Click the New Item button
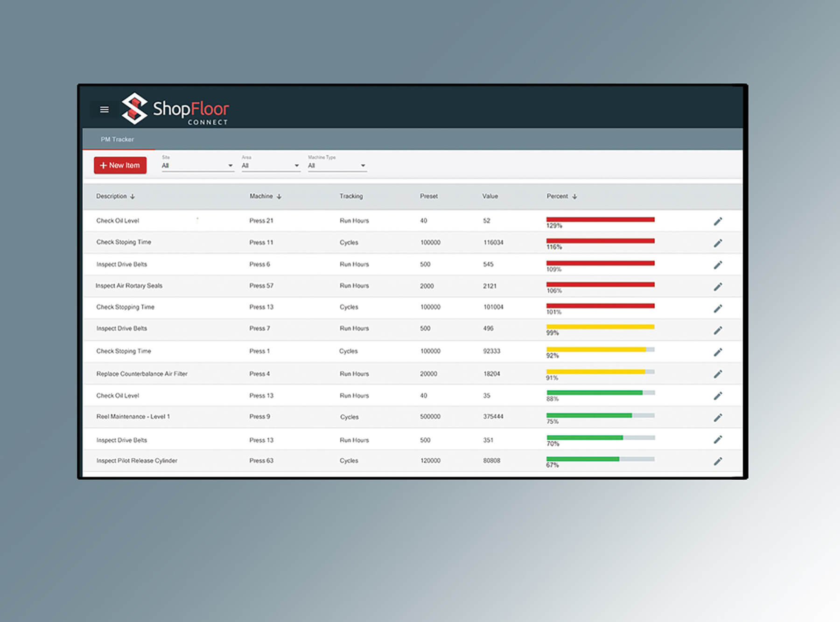840x622 pixels. [120, 165]
